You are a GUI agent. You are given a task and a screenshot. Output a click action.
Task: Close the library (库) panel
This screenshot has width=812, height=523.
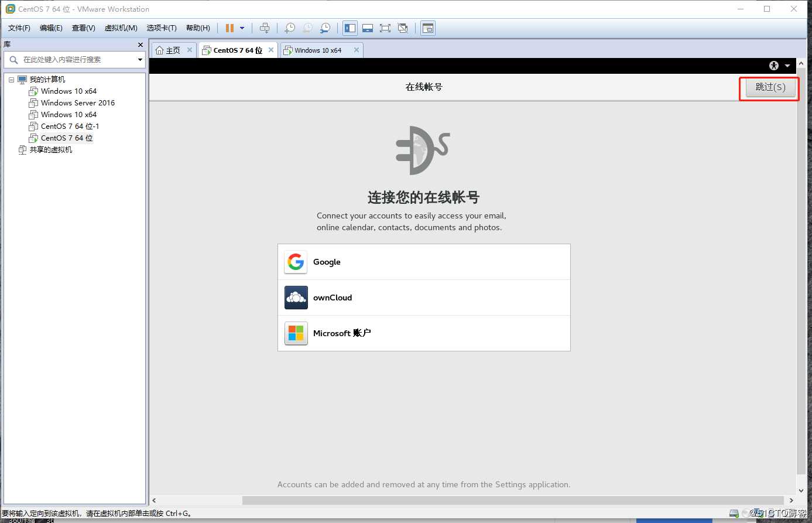141,45
